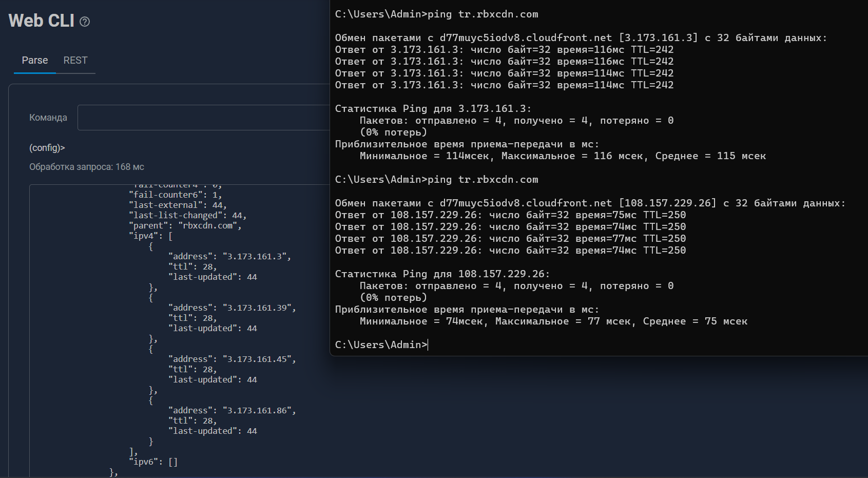
Task: Click the Ping statistics header for 108.157.229.26
Action: (x=442, y=274)
